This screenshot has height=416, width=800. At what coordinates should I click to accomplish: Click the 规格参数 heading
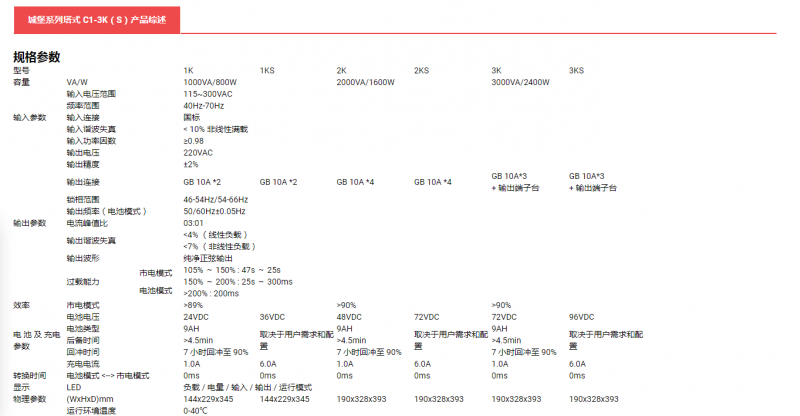tap(37, 57)
